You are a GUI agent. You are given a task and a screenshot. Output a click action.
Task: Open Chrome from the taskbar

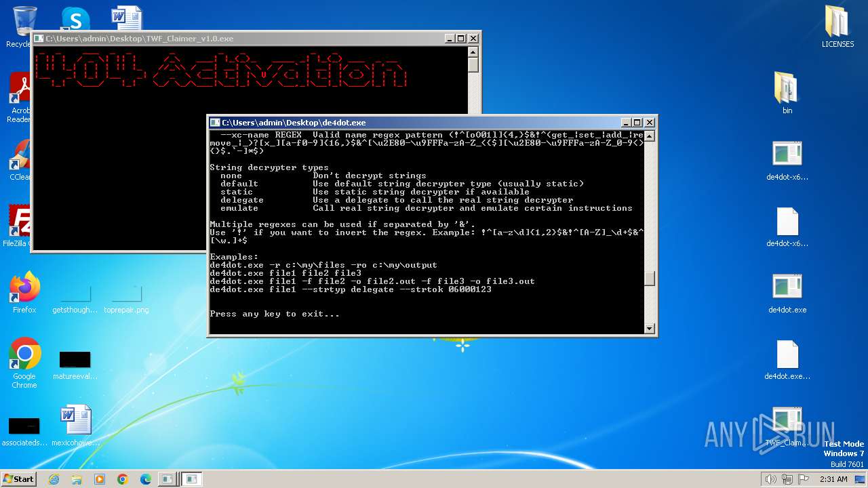(x=123, y=479)
